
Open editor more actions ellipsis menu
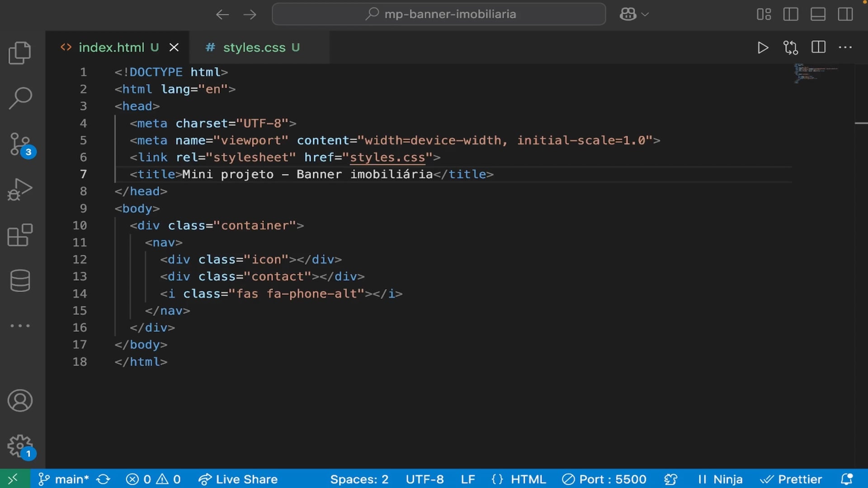coord(845,47)
